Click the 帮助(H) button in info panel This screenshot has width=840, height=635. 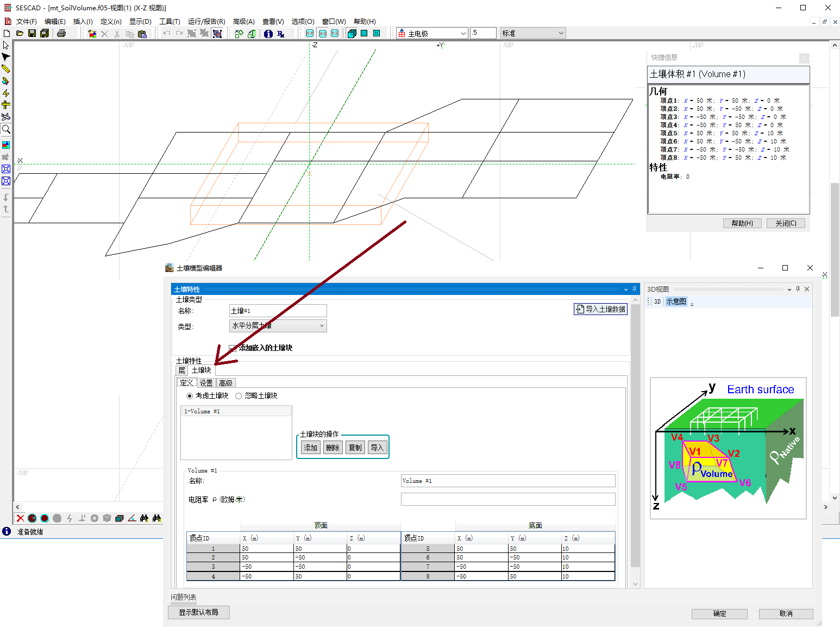(x=742, y=223)
